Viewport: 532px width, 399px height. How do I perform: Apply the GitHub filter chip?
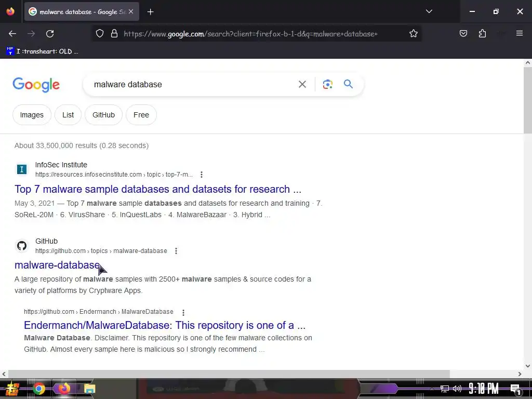(103, 115)
